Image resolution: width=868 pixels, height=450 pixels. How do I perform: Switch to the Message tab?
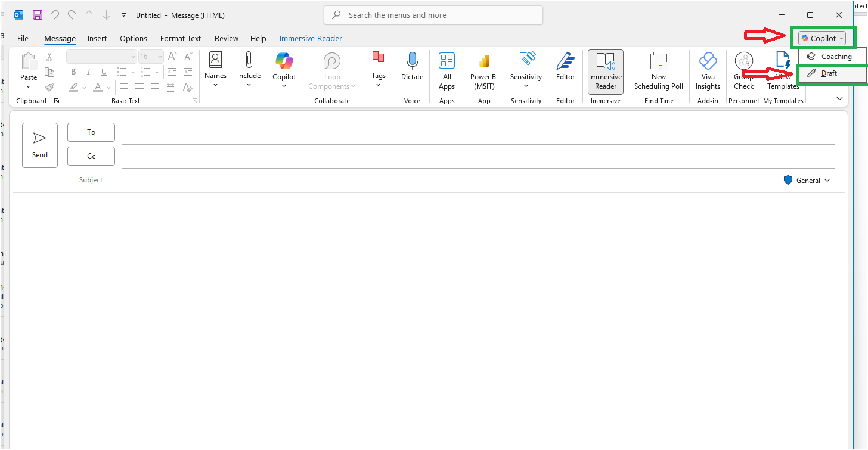coord(60,38)
